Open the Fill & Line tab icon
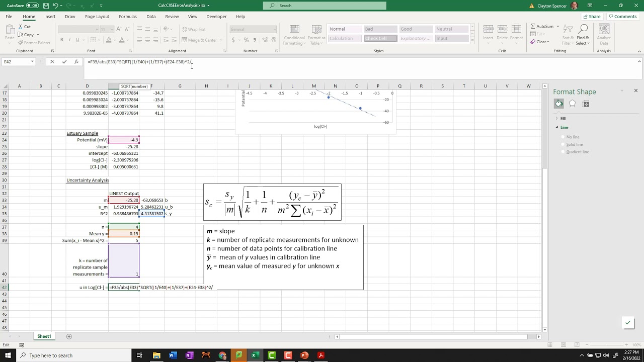Image resolution: width=644 pixels, height=362 pixels. (559, 104)
